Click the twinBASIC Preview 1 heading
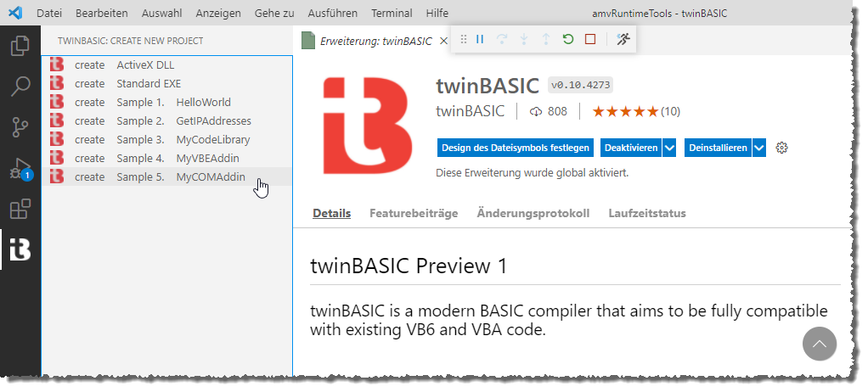 [409, 266]
